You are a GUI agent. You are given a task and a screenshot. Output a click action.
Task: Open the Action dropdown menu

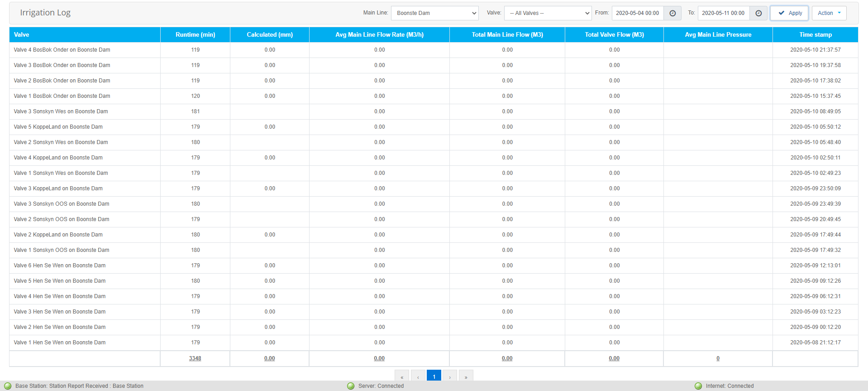(x=829, y=13)
